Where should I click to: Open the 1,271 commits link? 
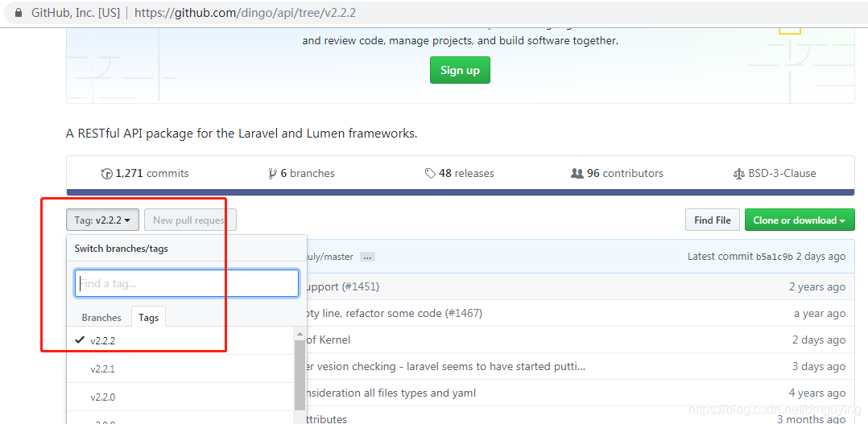pyautogui.click(x=145, y=174)
